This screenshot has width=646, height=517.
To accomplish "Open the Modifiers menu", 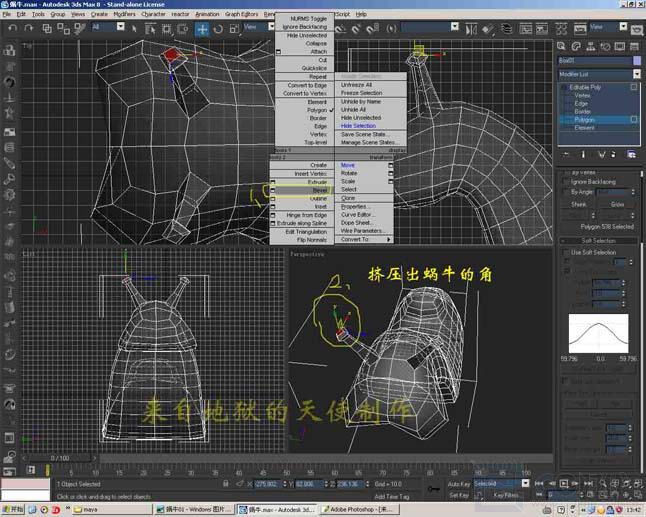I will [124, 14].
